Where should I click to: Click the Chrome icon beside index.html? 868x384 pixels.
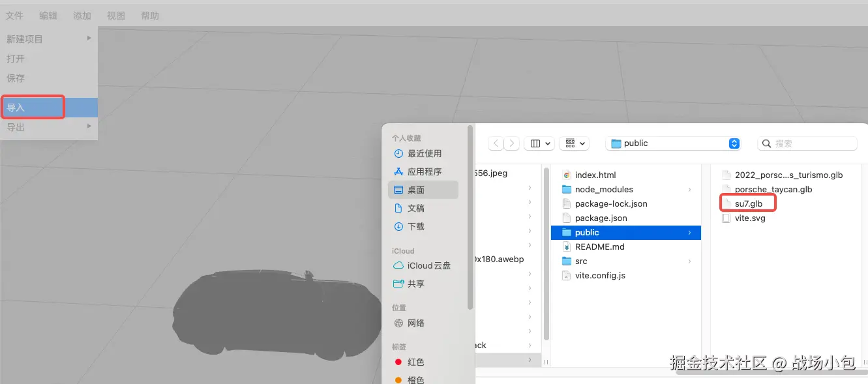point(567,175)
